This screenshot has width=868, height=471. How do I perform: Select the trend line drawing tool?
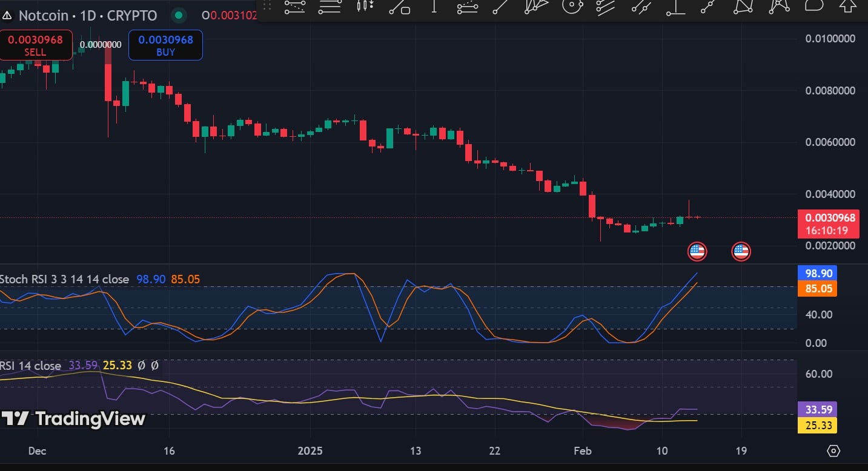pos(500,6)
